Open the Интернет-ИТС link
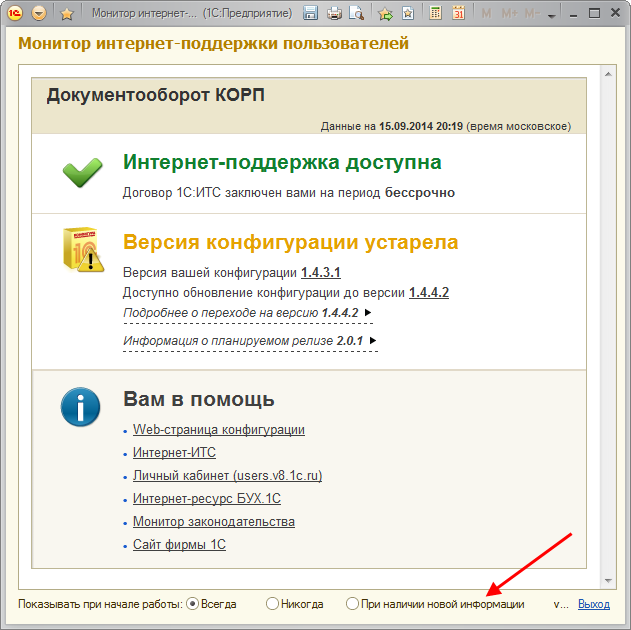Image resolution: width=631 pixels, height=630 pixels. point(174,453)
